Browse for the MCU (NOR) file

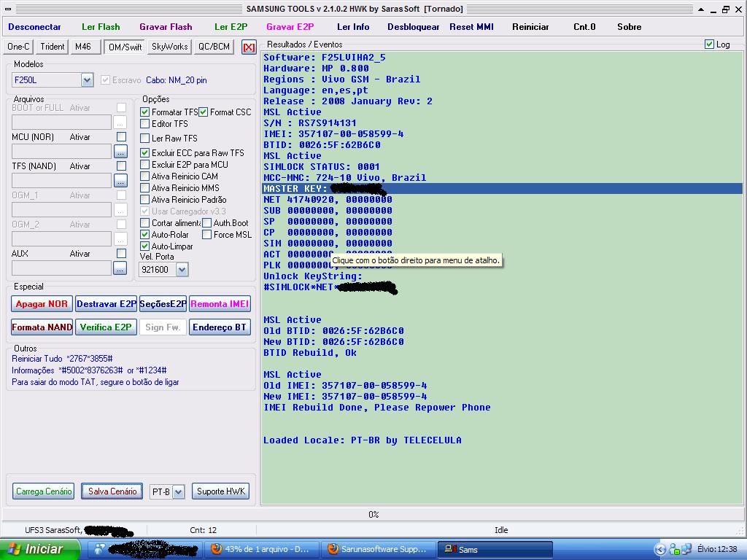click(120, 152)
